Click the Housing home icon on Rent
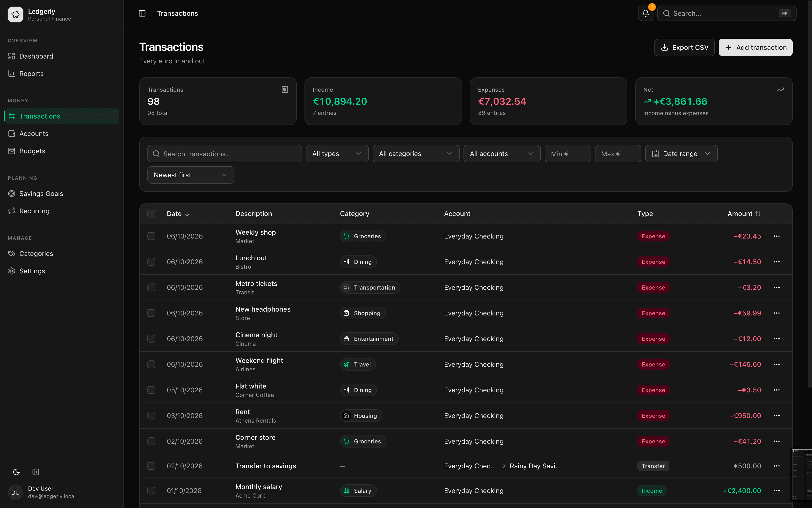Viewport: 812px width, 508px height. click(x=346, y=416)
